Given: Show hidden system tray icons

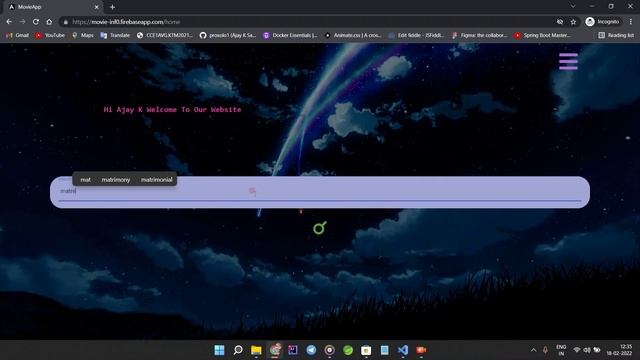Looking at the screenshot, I should pyautogui.click(x=533, y=350).
